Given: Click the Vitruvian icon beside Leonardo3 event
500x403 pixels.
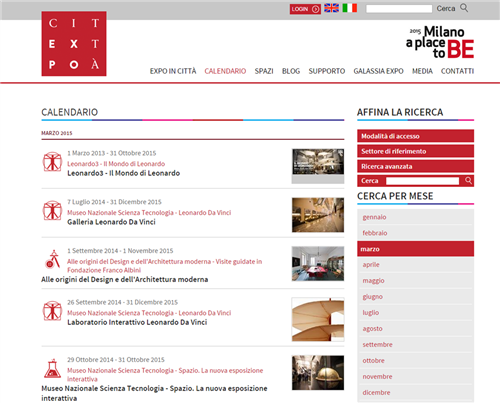Looking at the screenshot, I should tap(52, 162).
